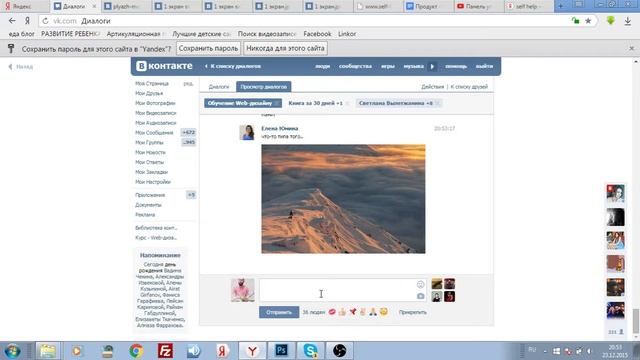Insert the thumbs-up emoji
Image resolution: width=640 pixels, height=360 pixels.
coord(342,312)
